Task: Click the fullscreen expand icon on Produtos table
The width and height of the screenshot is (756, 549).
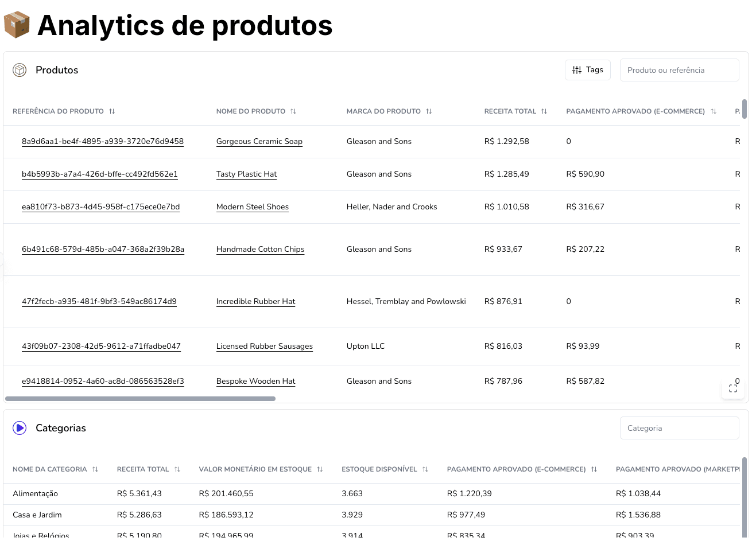Action: [x=733, y=388]
